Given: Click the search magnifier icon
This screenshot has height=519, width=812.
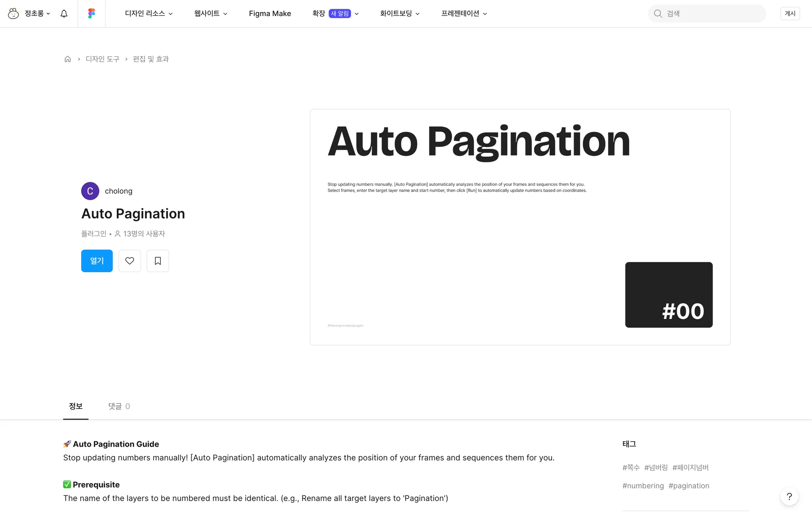Looking at the screenshot, I should (658, 14).
